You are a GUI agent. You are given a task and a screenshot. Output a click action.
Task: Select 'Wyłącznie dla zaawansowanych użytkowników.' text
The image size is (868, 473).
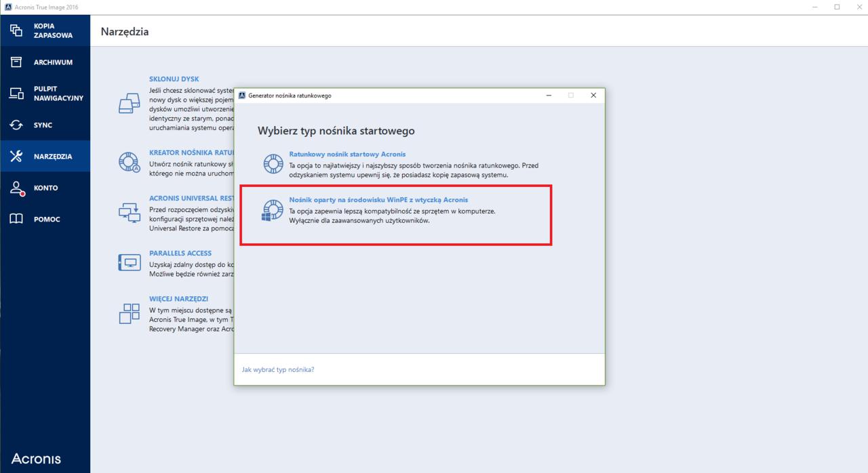[359, 221]
